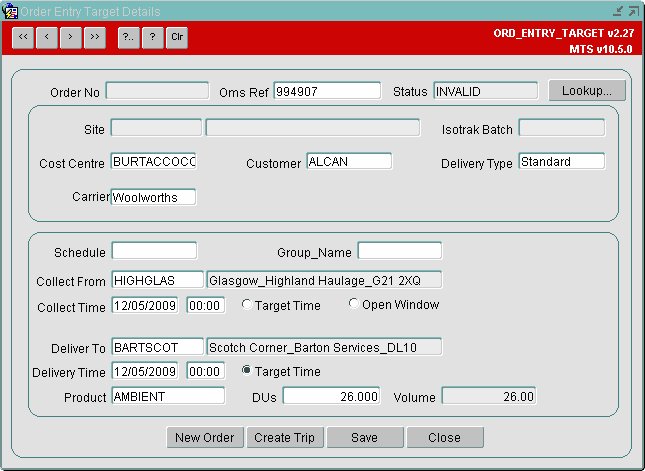
Task: Click the ORD_ENTRY_TARGET v2.27 version text
Action: 564,33
